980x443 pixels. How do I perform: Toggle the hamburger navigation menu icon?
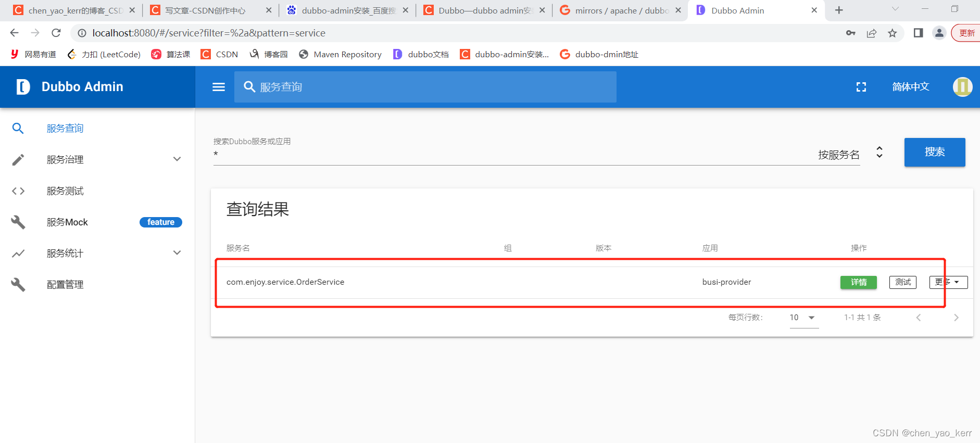coord(219,87)
